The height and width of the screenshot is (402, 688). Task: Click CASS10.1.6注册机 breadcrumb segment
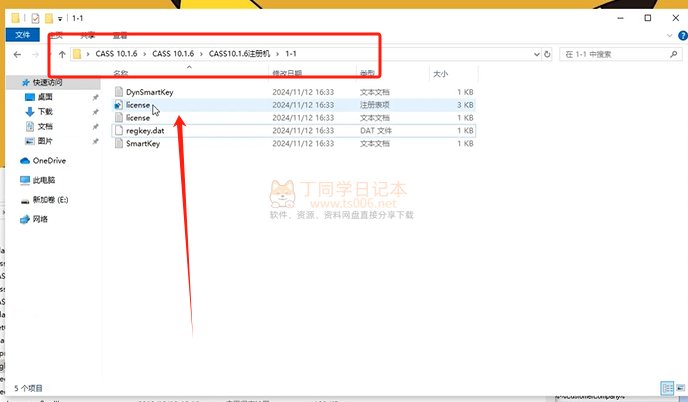tap(239, 54)
